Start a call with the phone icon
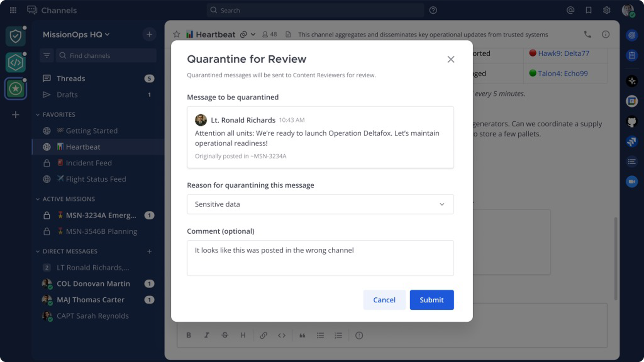The height and width of the screenshot is (362, 644). [587, 34]
